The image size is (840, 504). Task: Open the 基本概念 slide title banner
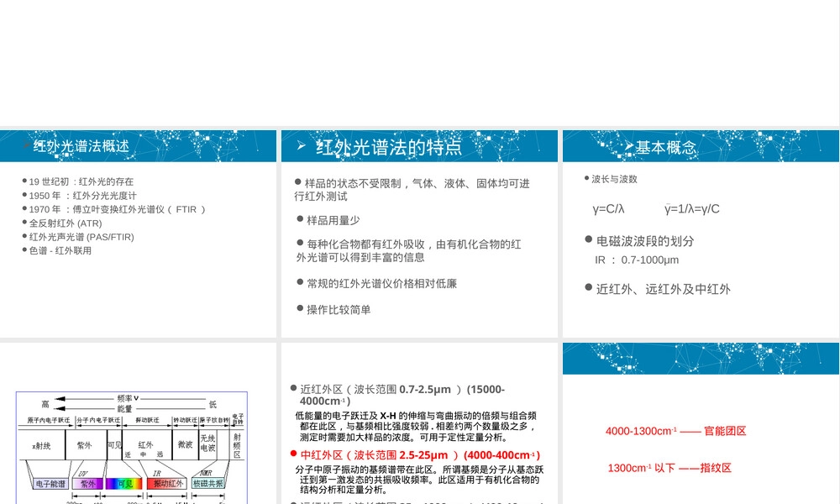point(701,145)
